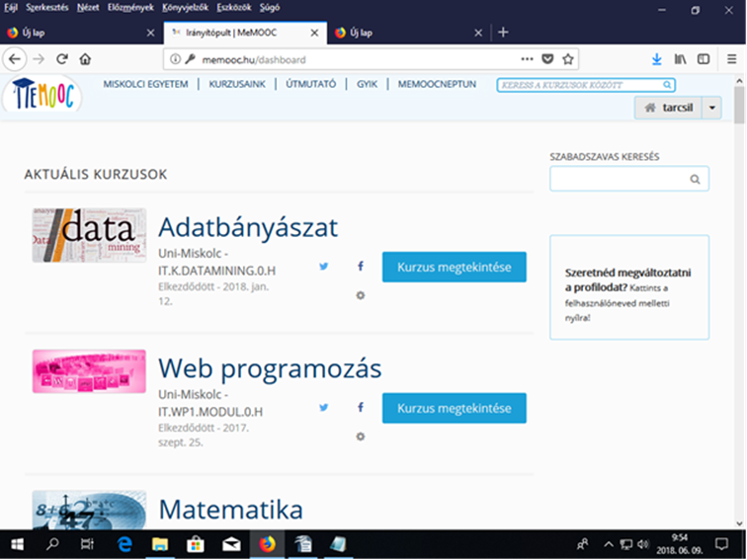
Task: Open settings gear for Adatbányászat course
Action: point(361,295)
